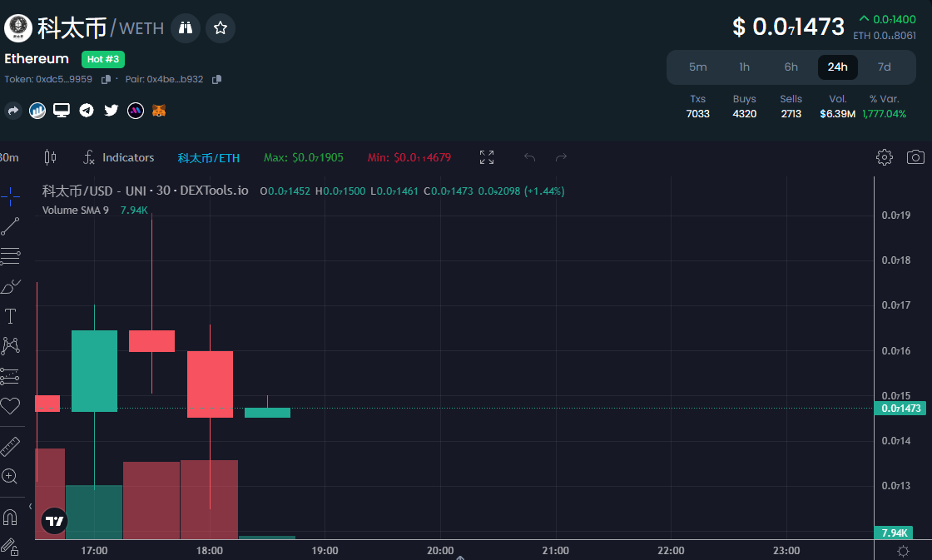
Task: Select the 7d timeframe tab
Action: (x=884, y=67)
